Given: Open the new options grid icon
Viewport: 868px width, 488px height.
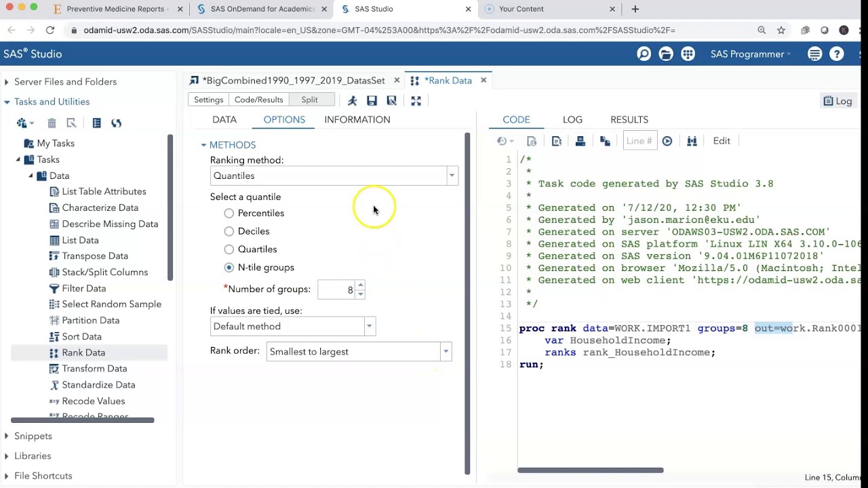Looking at the screenshot, I should point(688,54).
